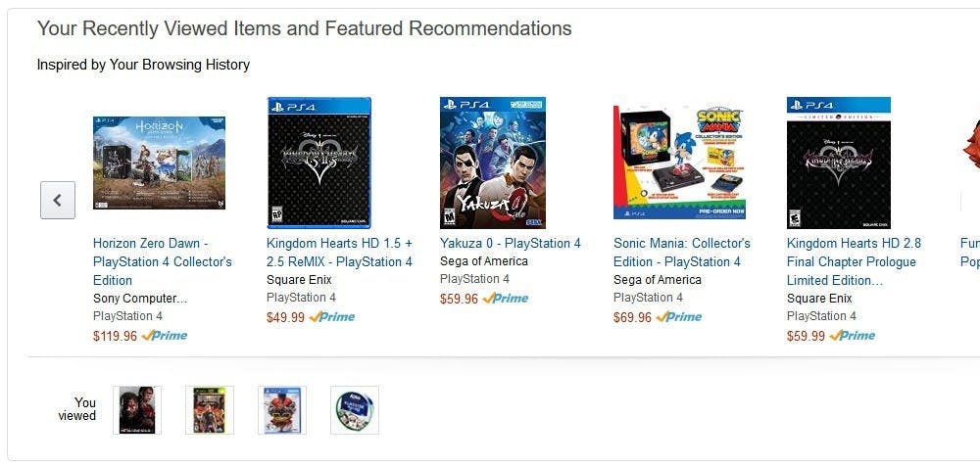
Task: Open the Horizon Zero Dawn product image
Action: point(159,163)
